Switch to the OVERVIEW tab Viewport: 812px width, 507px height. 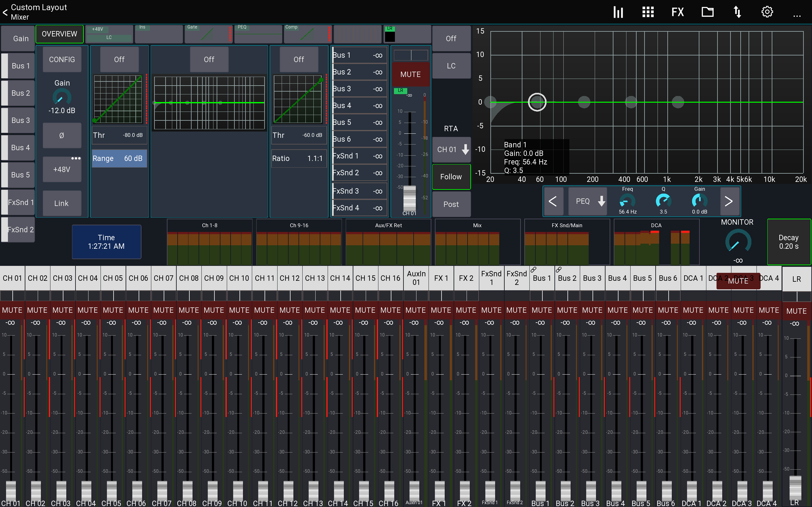point(59,34)
